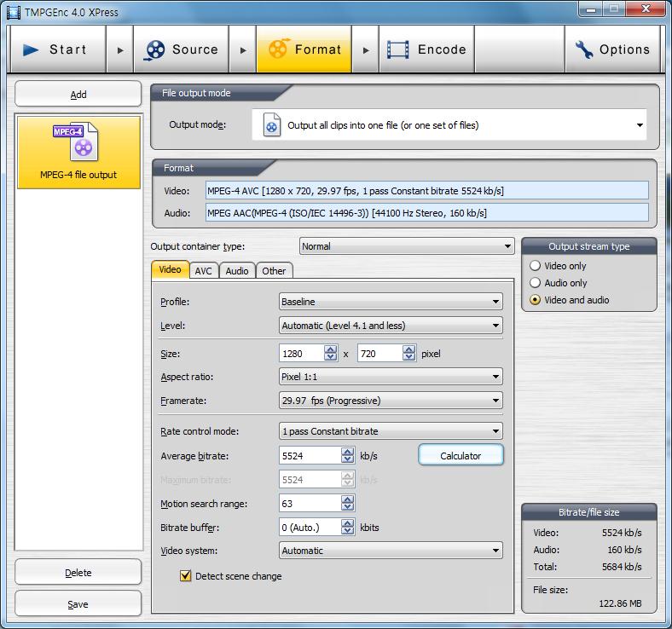The width and height of the screenshot is (672, 629).
Task: Select the Audio only radio button
Action: (x=535, y=283)
